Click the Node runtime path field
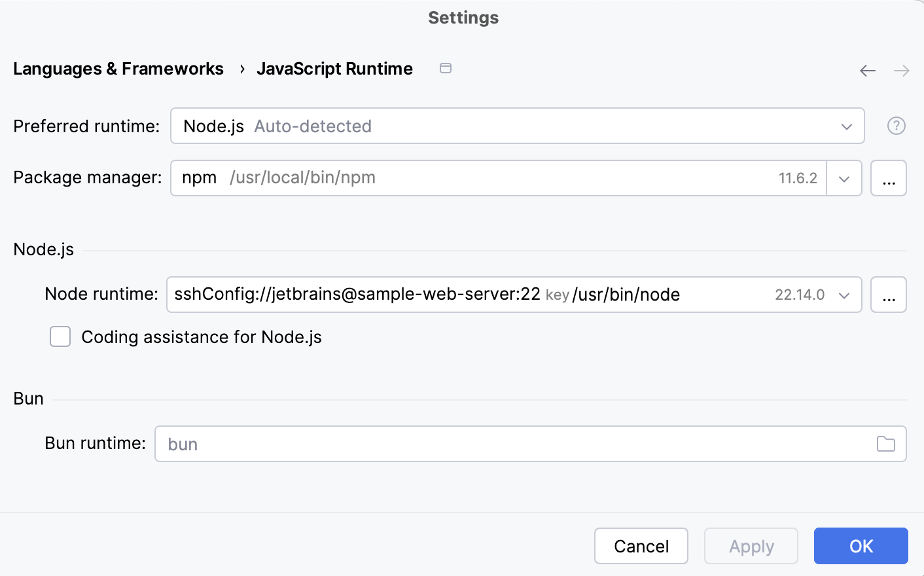Screen dimensions: 924x576 [458, 295]
